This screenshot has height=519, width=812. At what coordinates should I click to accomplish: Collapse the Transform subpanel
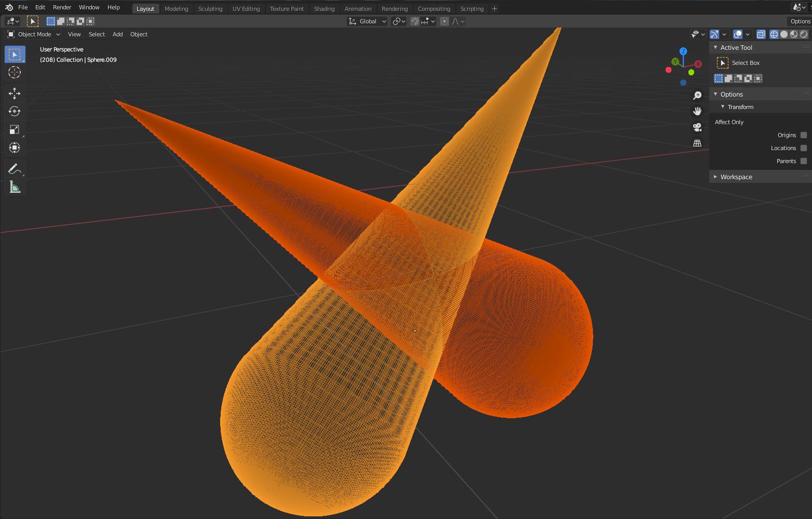pos(723,107)
